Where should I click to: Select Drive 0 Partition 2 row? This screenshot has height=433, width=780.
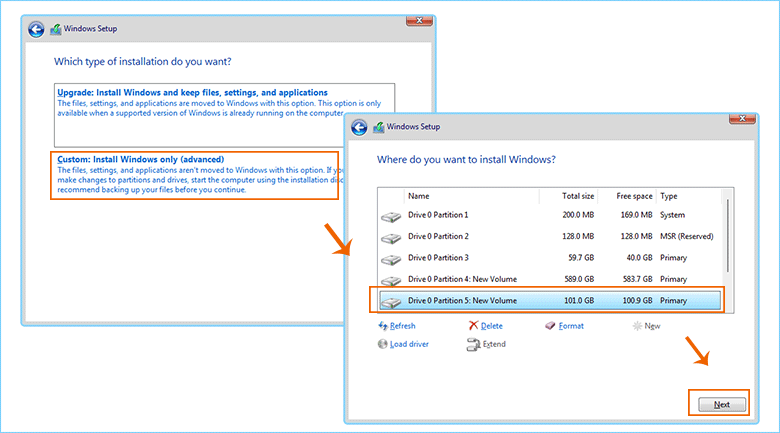550,236
